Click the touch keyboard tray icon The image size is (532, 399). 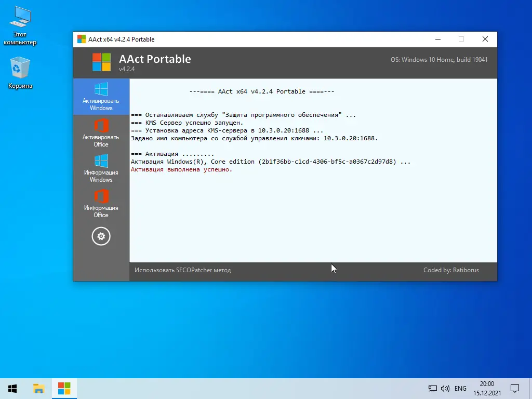click(x=432, y=388)
